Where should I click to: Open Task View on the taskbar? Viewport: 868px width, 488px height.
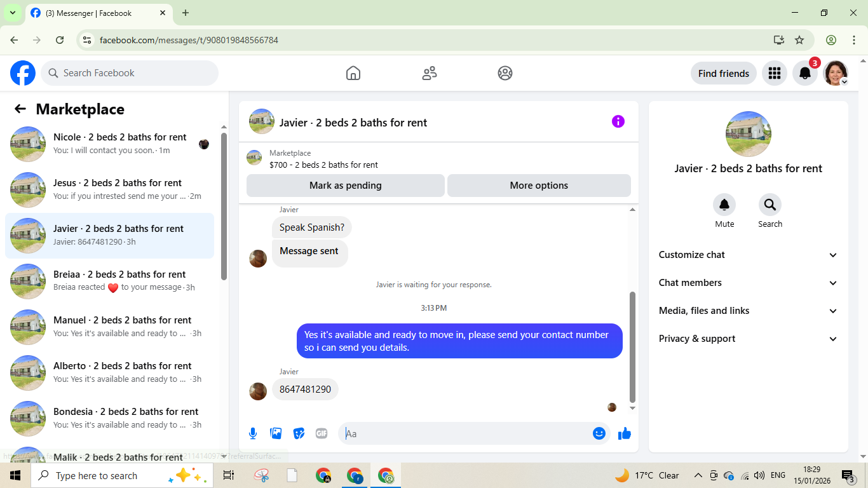click(x=229, y=475)
